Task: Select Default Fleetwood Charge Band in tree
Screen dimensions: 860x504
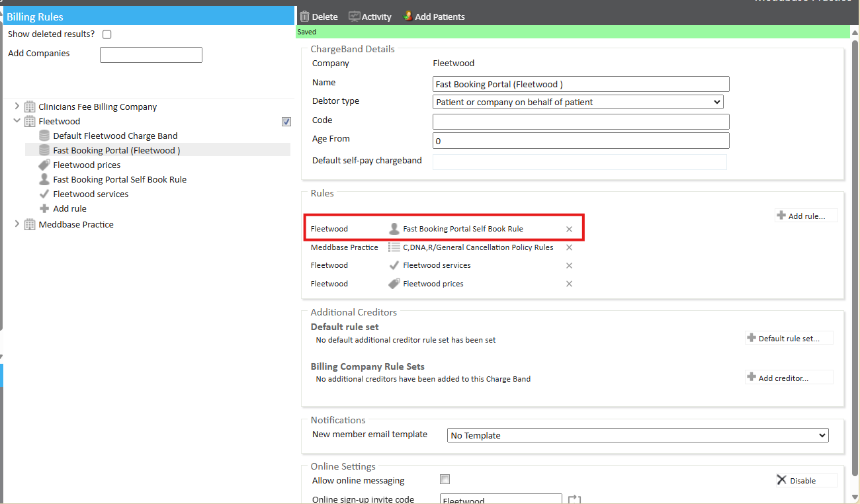Action: pos(115,136)
